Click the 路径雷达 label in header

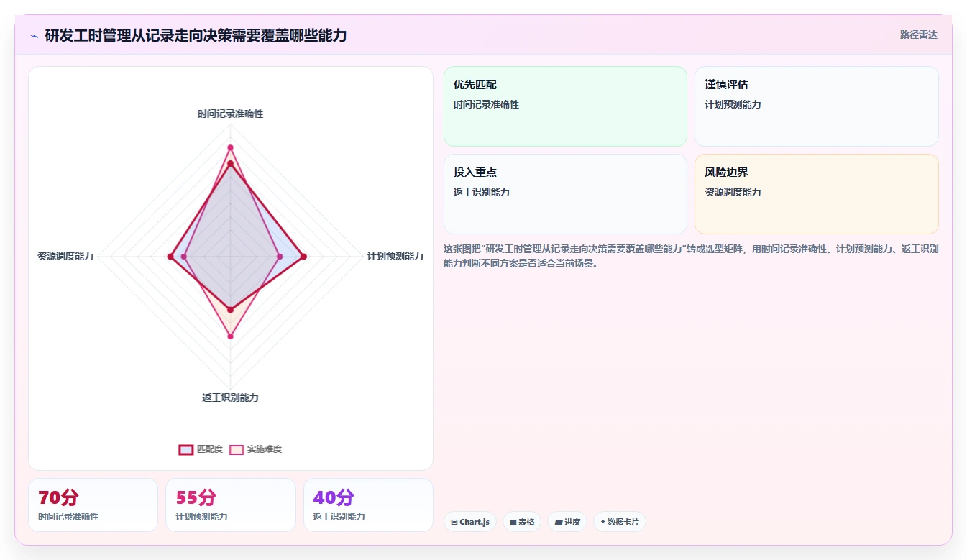click(x=919, y=35)
